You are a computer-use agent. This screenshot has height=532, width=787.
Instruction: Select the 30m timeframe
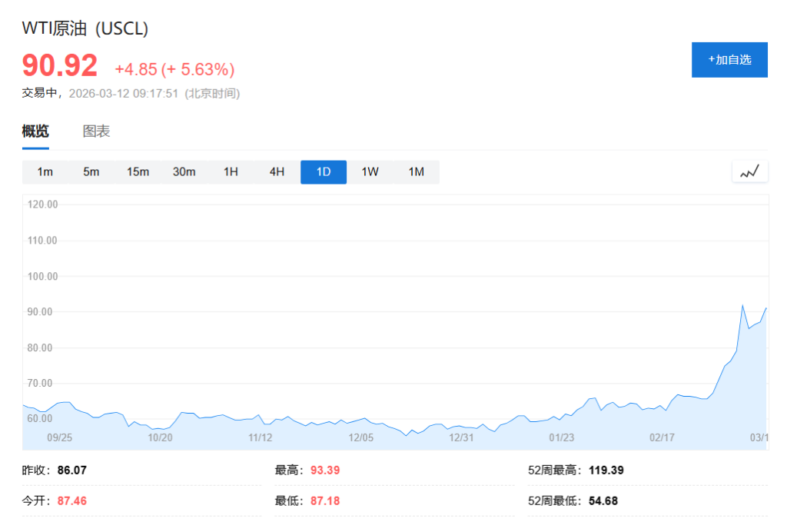(x=184, y=171)
